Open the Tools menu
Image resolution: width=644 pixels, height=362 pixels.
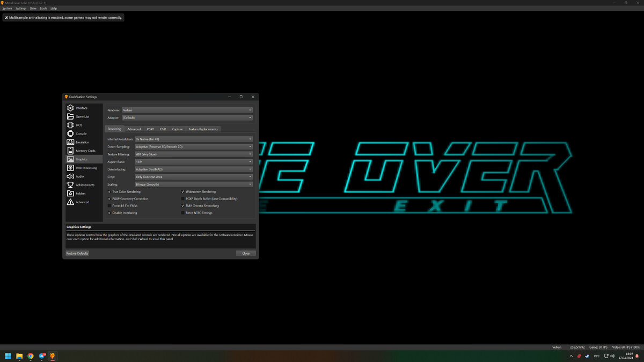coord(43,9)
